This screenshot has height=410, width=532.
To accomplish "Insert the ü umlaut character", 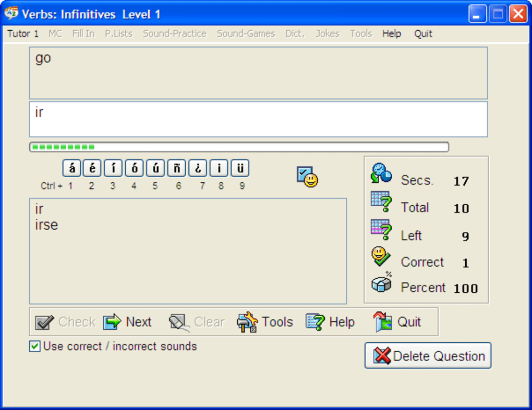I will tap(240, 168).
